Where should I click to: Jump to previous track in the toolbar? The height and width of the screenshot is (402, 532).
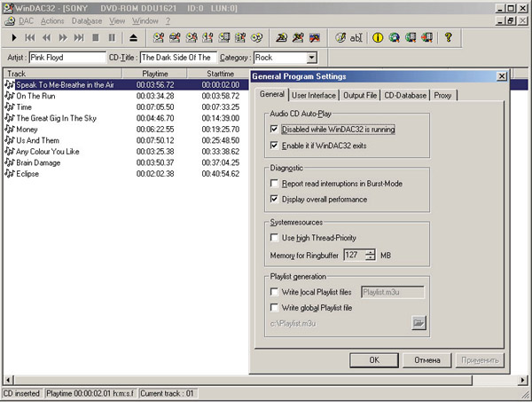(30, 37)
